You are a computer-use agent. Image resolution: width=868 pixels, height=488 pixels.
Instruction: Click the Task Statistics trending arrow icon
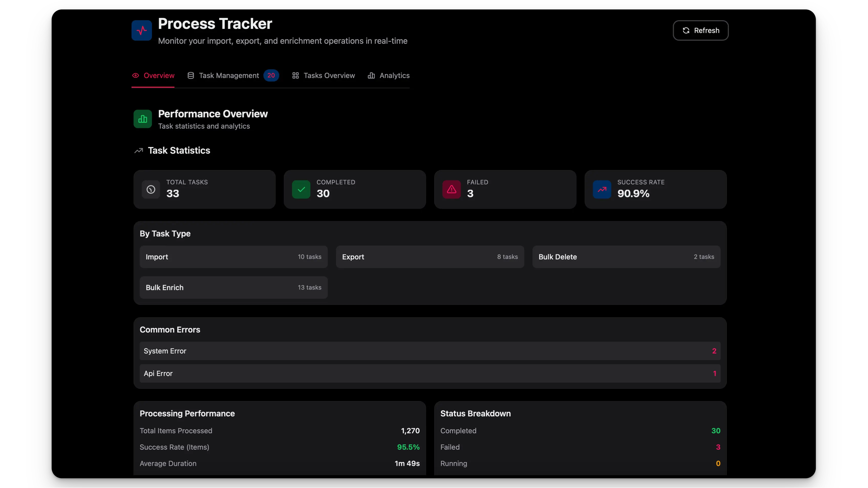click(138, 151)
